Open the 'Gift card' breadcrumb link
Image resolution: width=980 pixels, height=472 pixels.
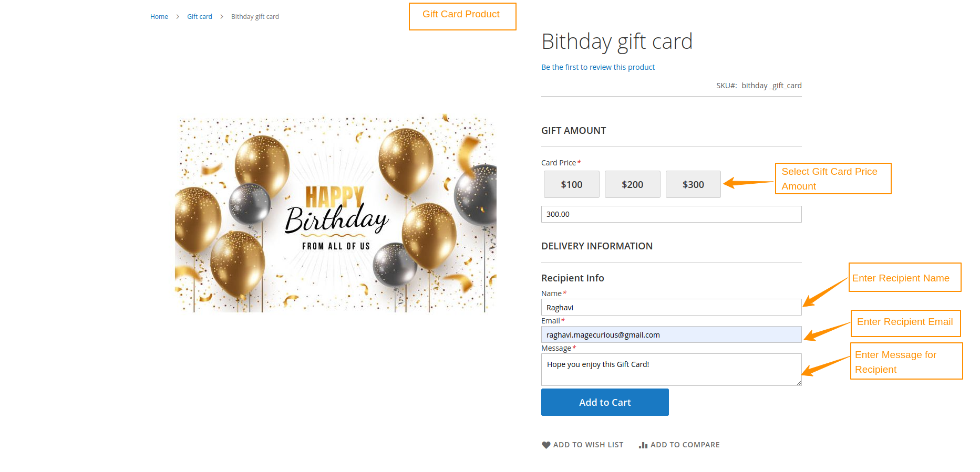click(199, 16)
